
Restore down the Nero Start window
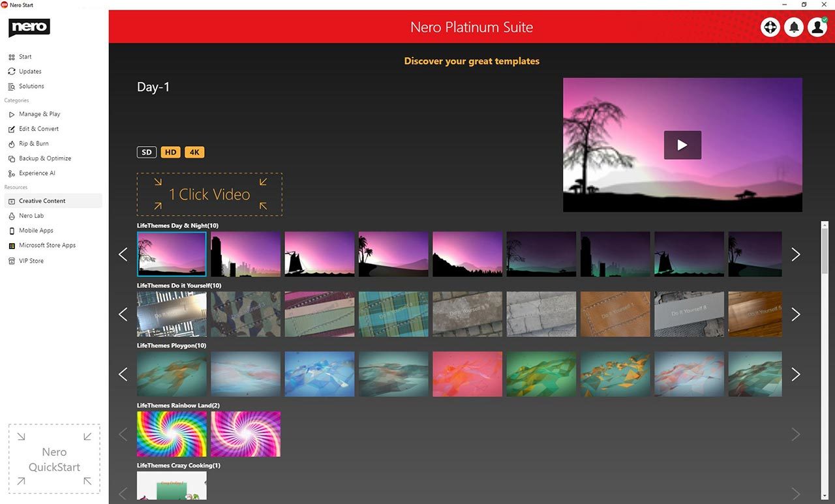pos(804,5)
